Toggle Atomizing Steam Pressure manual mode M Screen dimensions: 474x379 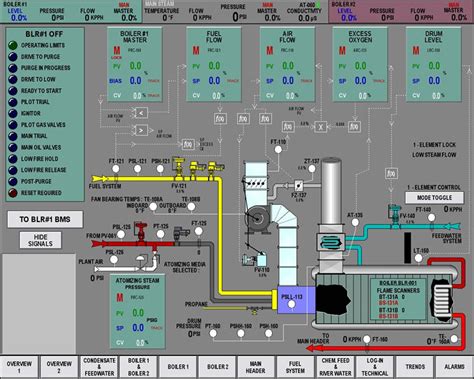[120, 297]
